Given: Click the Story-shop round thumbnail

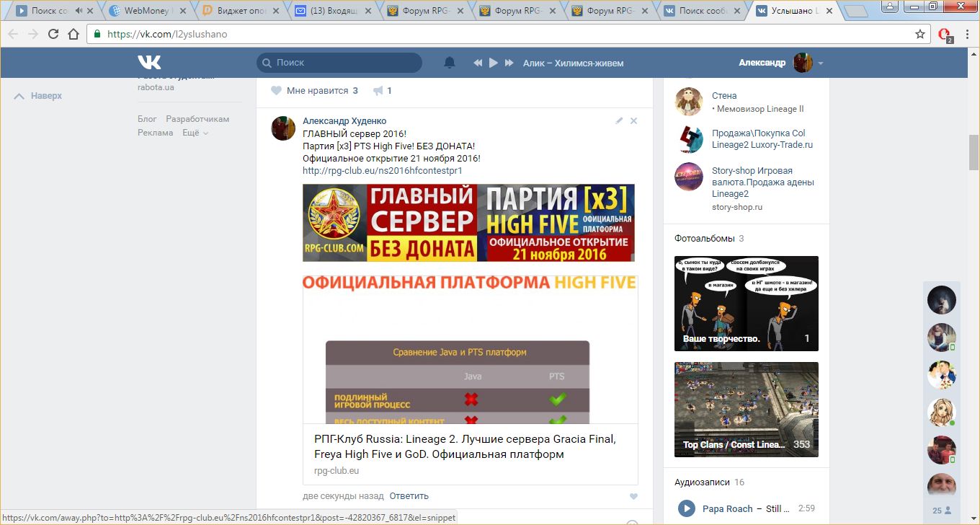Looking at the screenshot, I should (689, 177).
